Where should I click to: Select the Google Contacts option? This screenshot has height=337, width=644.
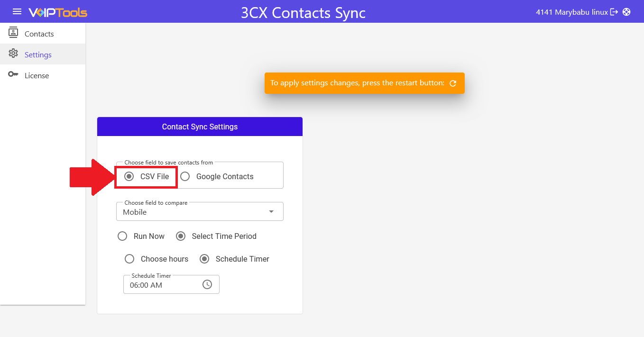point(184,176)
